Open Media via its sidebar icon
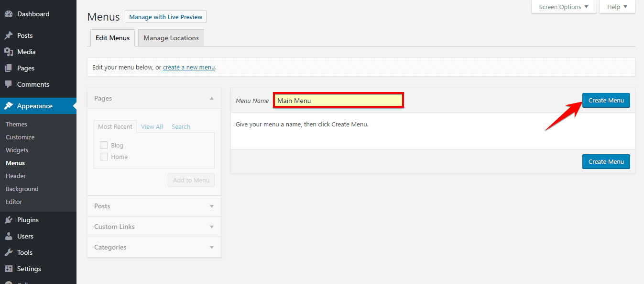 click(9, 52)
